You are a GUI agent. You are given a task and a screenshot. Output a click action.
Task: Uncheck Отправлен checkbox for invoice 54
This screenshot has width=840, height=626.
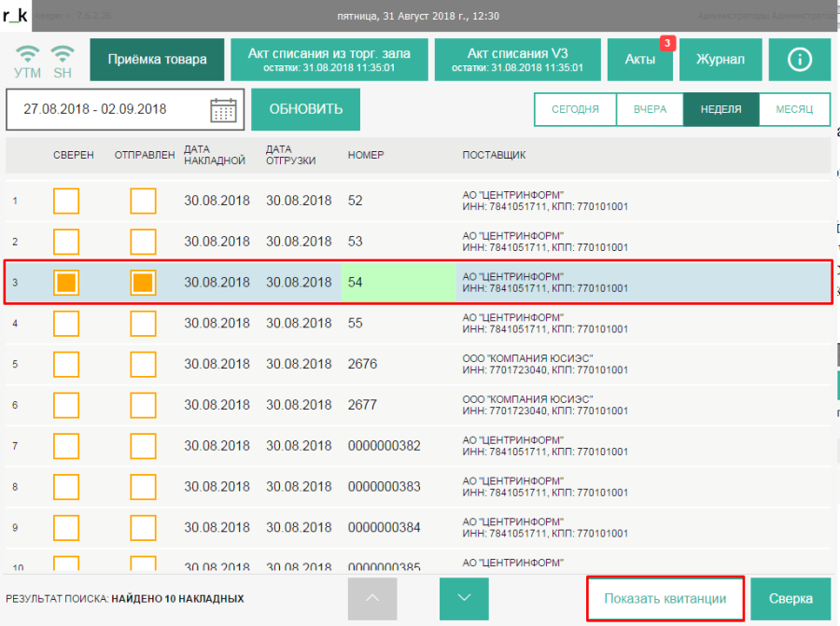click(x=143, y=283)
